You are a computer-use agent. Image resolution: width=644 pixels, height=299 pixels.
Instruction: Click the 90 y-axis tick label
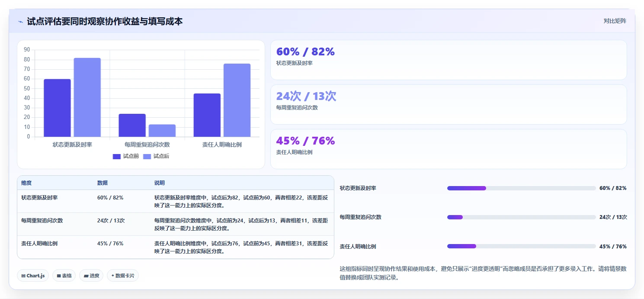pos(27,50)
